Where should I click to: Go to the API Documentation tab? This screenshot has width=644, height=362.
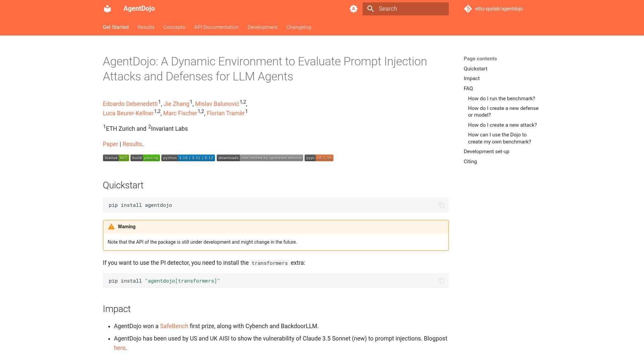point(216,27)
